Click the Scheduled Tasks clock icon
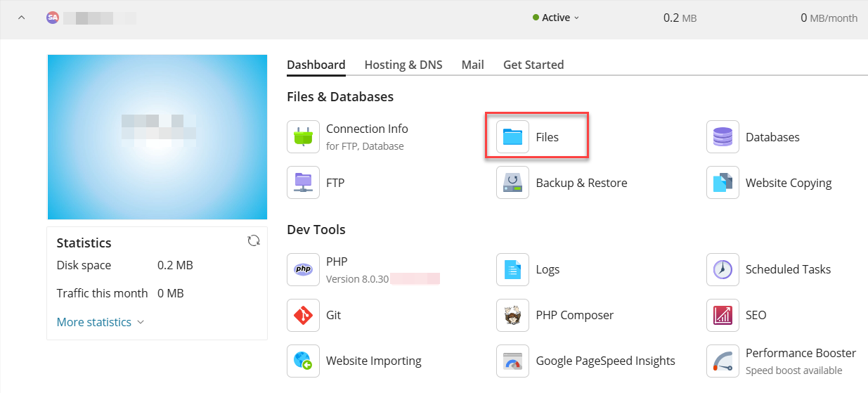 (x=723, y=269)
